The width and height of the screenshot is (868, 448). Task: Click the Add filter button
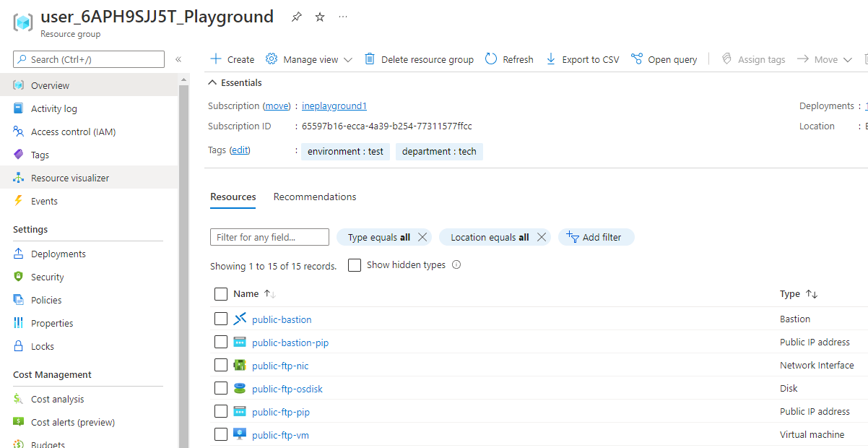[595, 237]
